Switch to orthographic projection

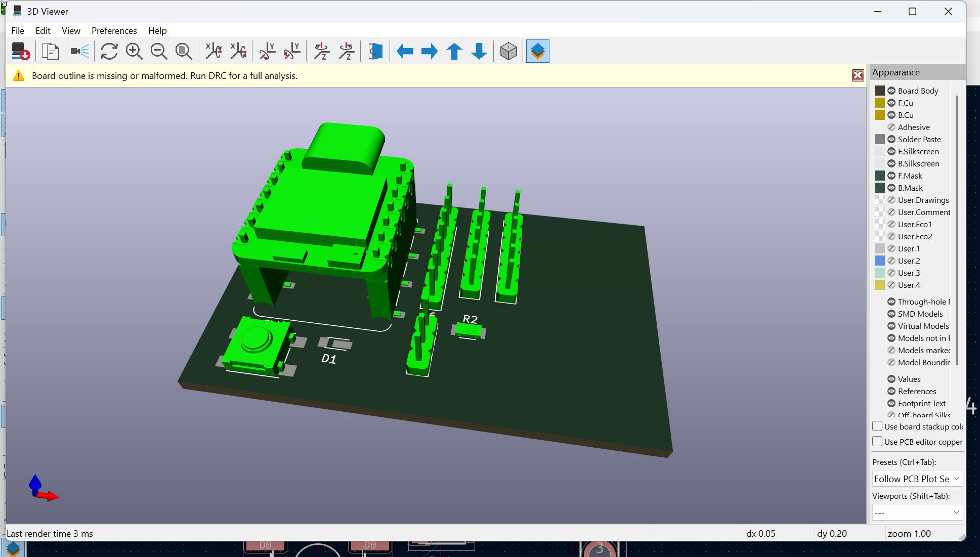click(x=508, y=51)
